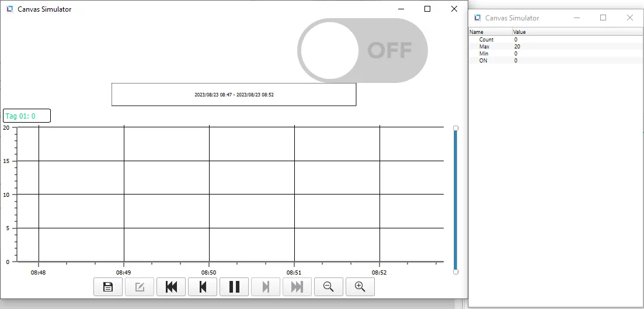Screen dimensions: 644x309
Task: Switch the large OFF toggle on
Action: point(363,50)
